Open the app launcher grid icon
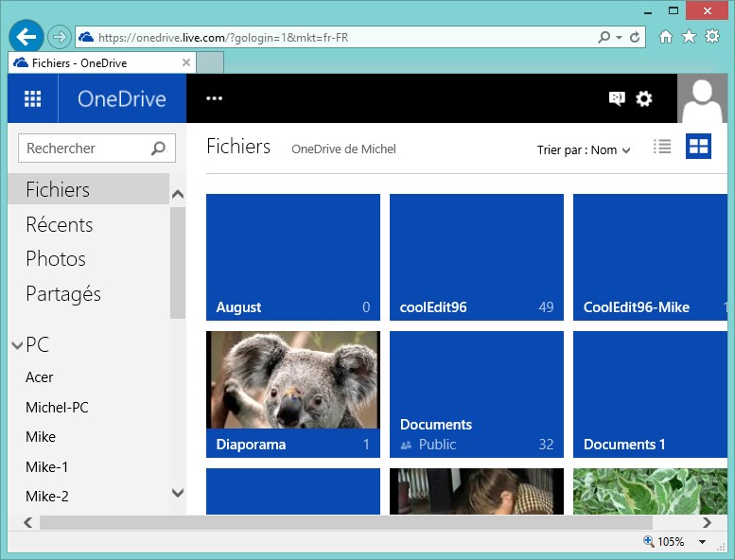 [32, 99]
